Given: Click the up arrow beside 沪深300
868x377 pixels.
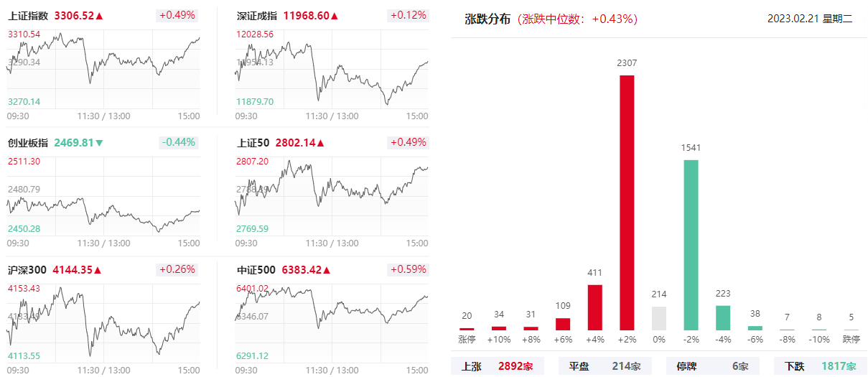Looking at the screenshot, I should click(x=98, y=270).
